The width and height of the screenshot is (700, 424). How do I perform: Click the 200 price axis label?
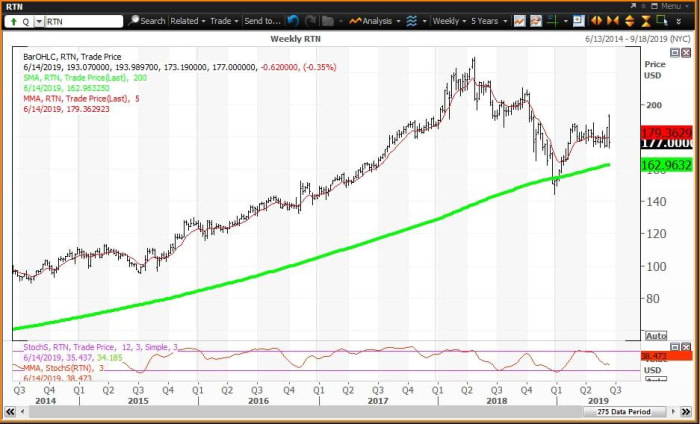pyautogui.click(x=654, y=105)
